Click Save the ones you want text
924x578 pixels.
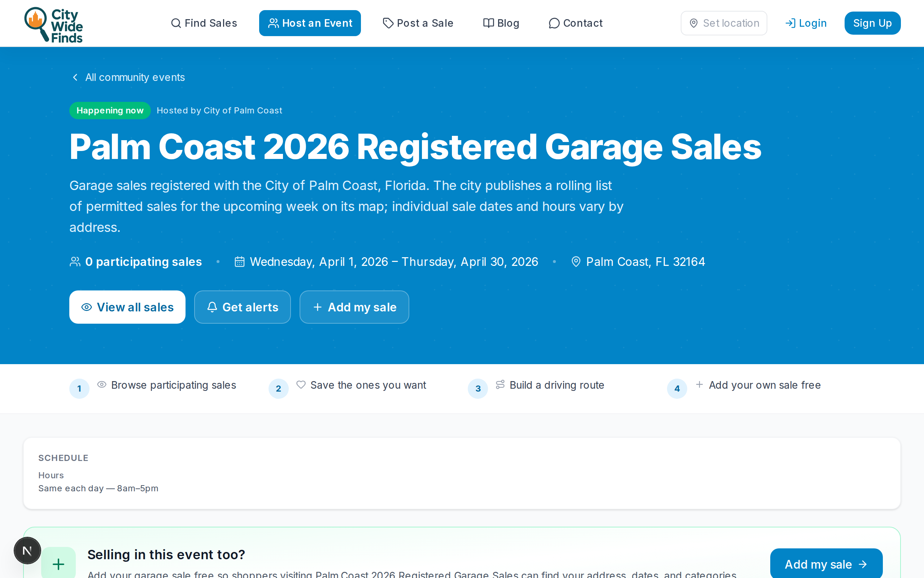(x=368, y=385)
